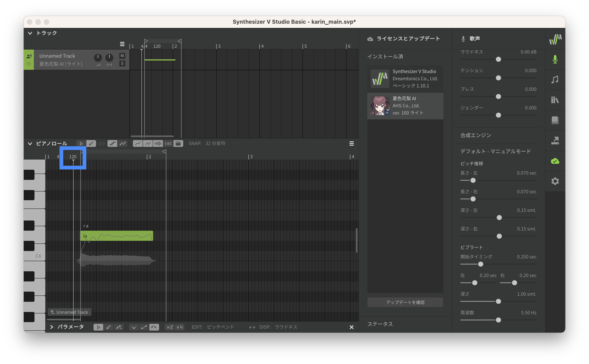This screenshot has height=364, width=589.
Task: Open the voice panel microphone icon in sidebar
Action: click(555, 59)
